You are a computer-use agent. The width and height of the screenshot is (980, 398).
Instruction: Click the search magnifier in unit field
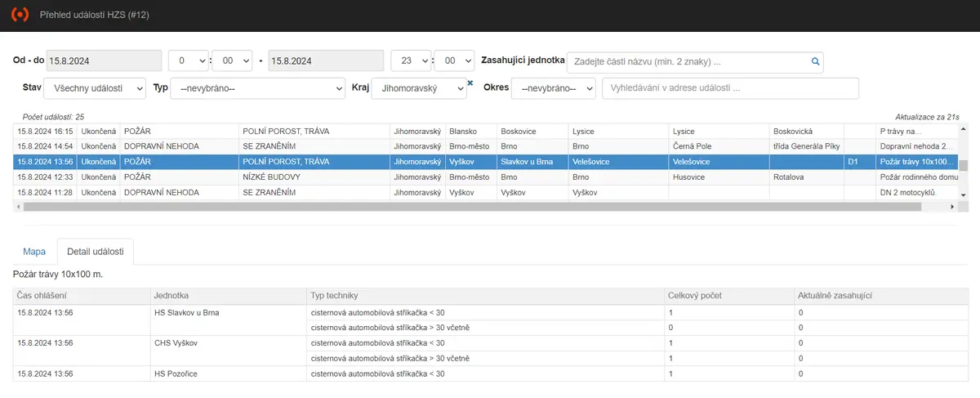coord(814,61)
